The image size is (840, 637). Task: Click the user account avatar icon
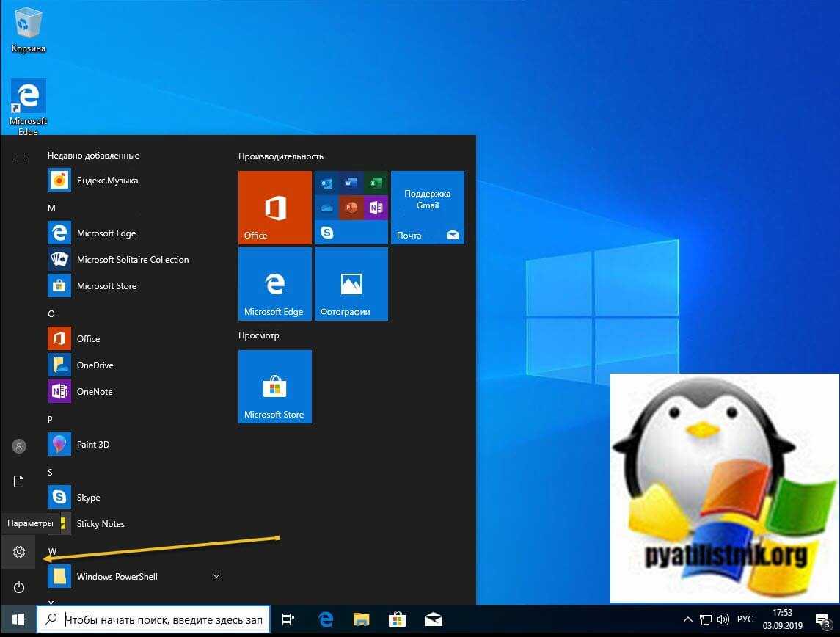click(x=19, y=446)
